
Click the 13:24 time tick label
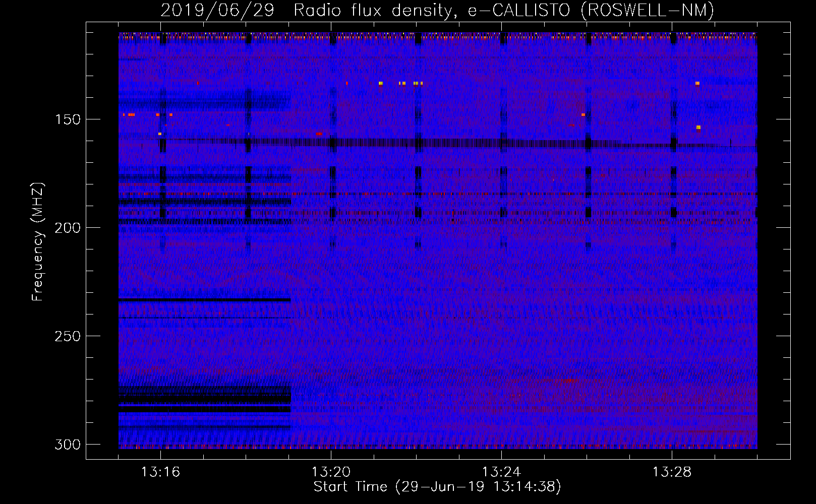501,472
